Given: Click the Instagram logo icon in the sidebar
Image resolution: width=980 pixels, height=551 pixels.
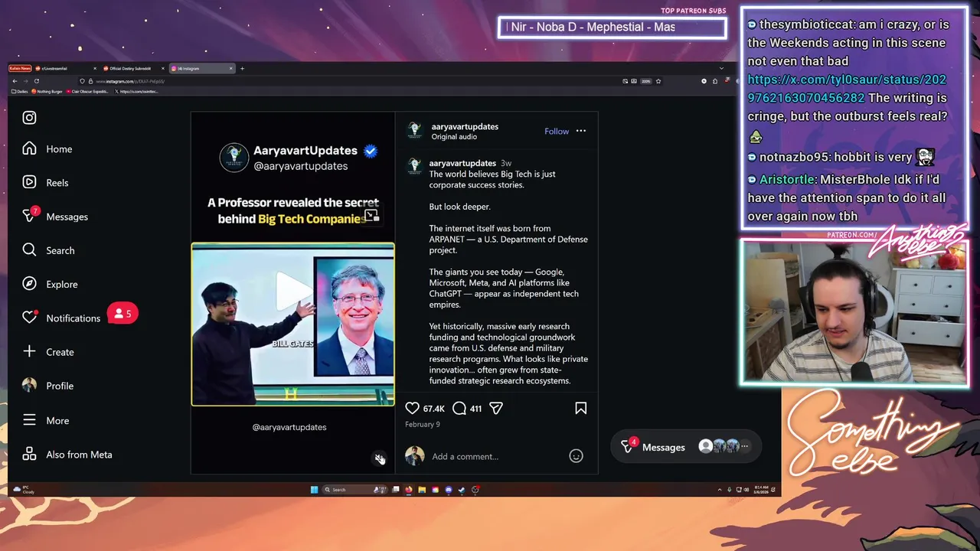Looking at the screenshot, I should click(x=29, y=117).
